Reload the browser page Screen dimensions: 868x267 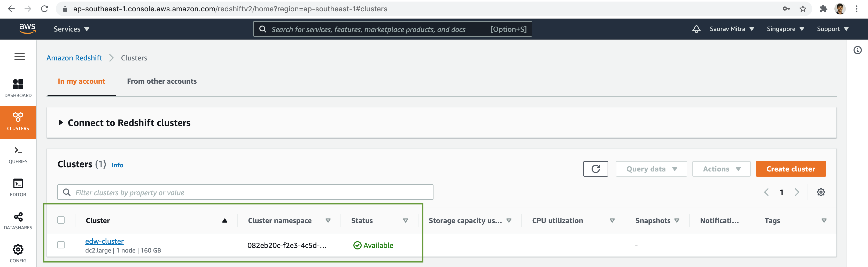[x=44, y=9]
